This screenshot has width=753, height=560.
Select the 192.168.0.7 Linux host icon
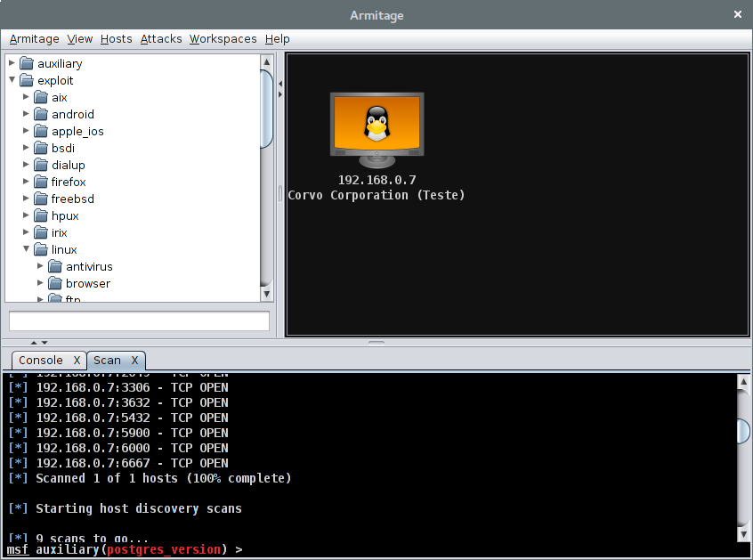[x=377, y=130]
